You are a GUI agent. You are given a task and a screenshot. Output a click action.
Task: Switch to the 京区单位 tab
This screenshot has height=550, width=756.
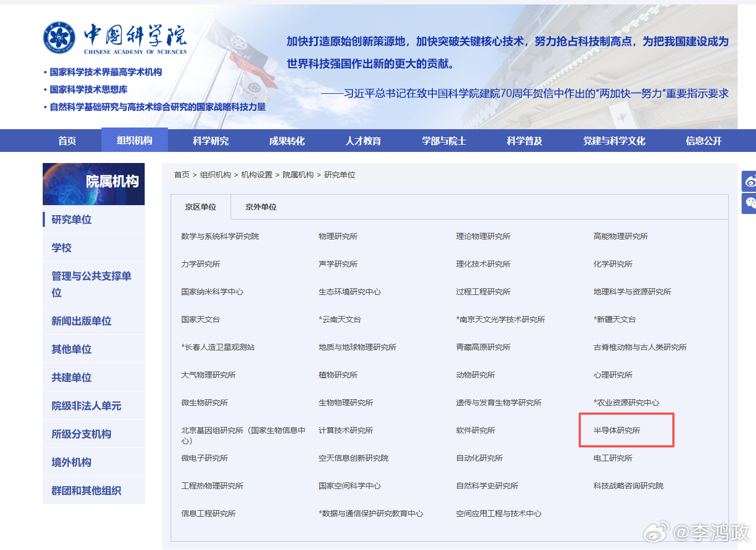[x=201, y=207]
